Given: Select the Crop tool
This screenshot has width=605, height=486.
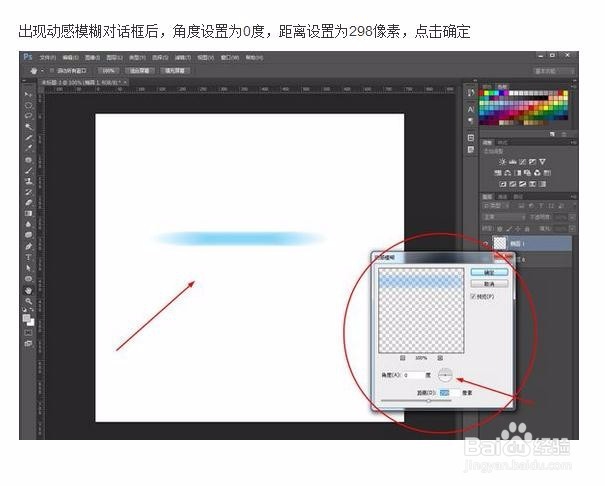Looking at the screenshot, I should [28, 138].
